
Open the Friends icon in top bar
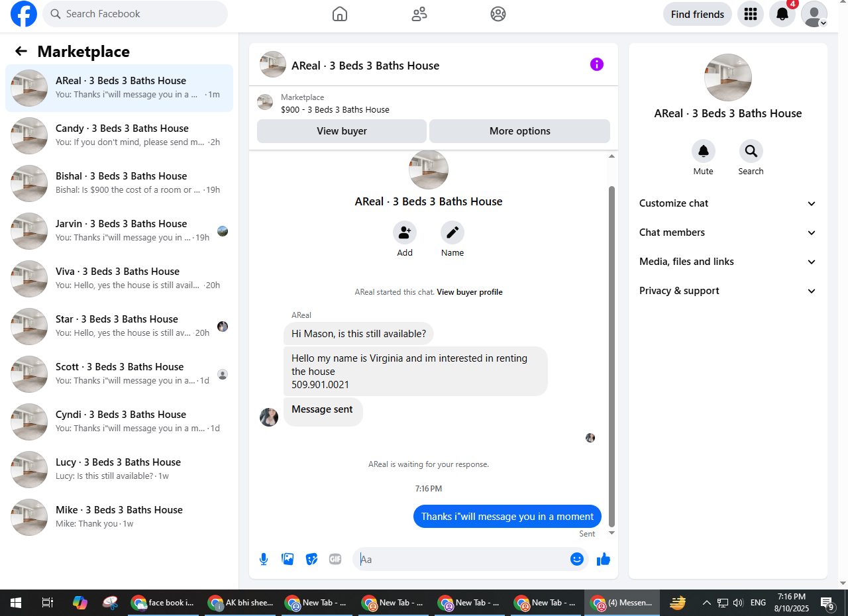(x=419, y=14)
